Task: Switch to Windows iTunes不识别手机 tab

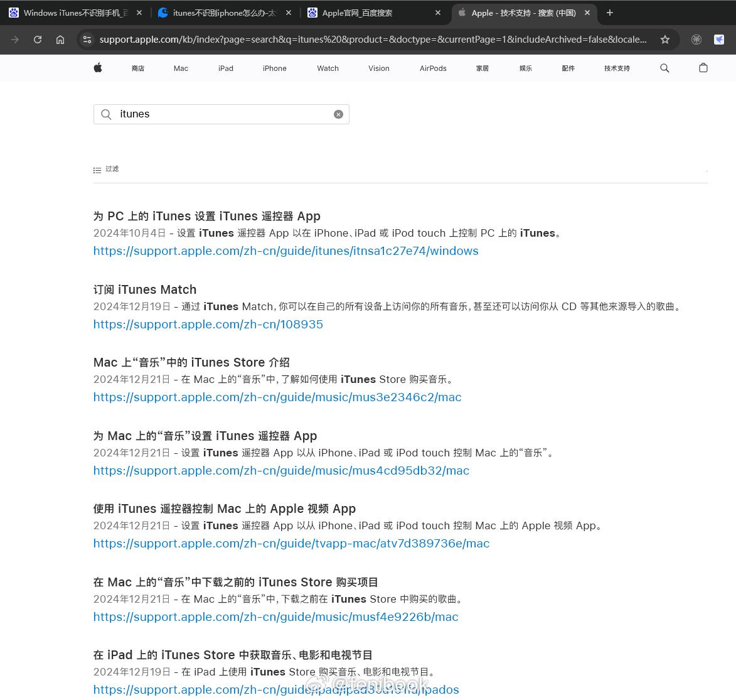Action: tap(75, 13)
